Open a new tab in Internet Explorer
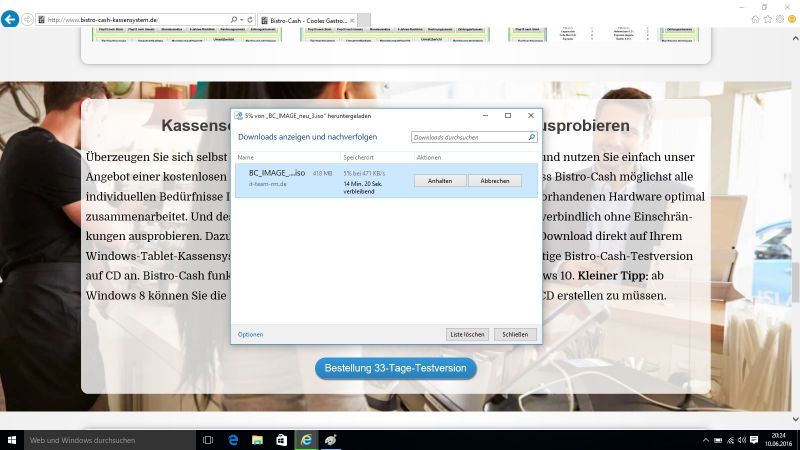The image size is (800, 450). pyautogui.click(x=364, y=20)
